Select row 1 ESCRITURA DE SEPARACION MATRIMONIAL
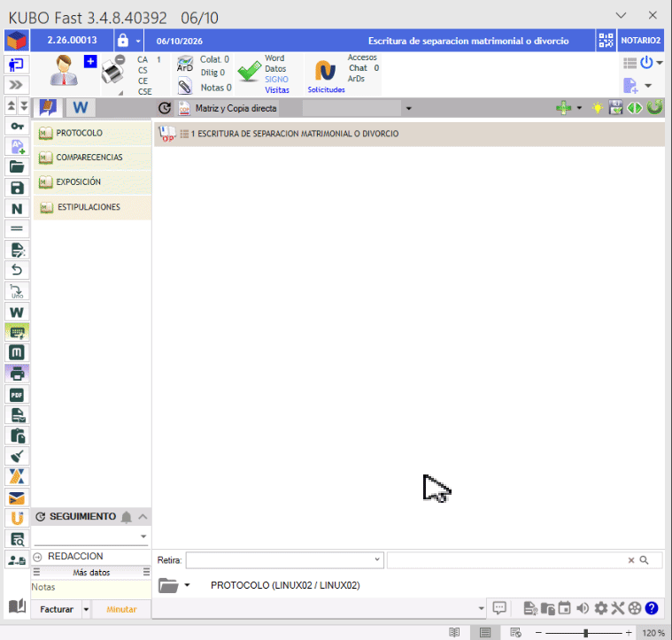 point(409,134)
